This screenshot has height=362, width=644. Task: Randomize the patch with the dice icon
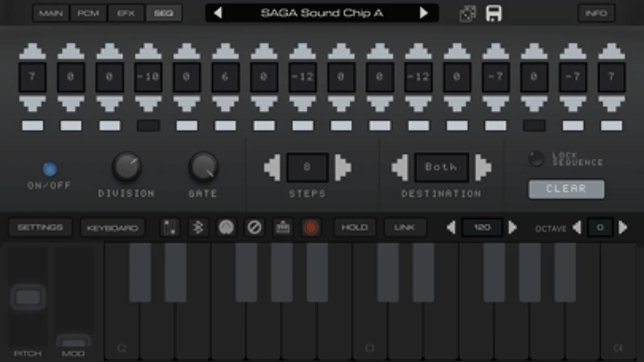[x=468, y=14]
